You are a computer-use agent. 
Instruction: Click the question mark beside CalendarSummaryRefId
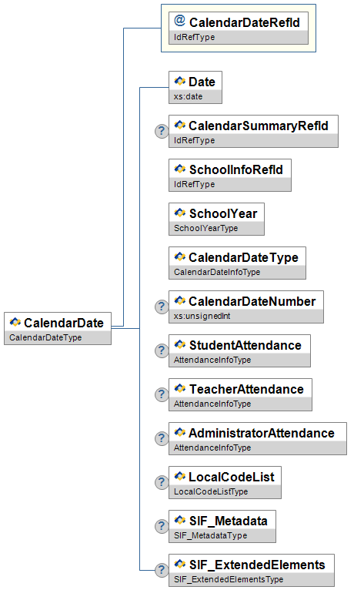(162, 131)
